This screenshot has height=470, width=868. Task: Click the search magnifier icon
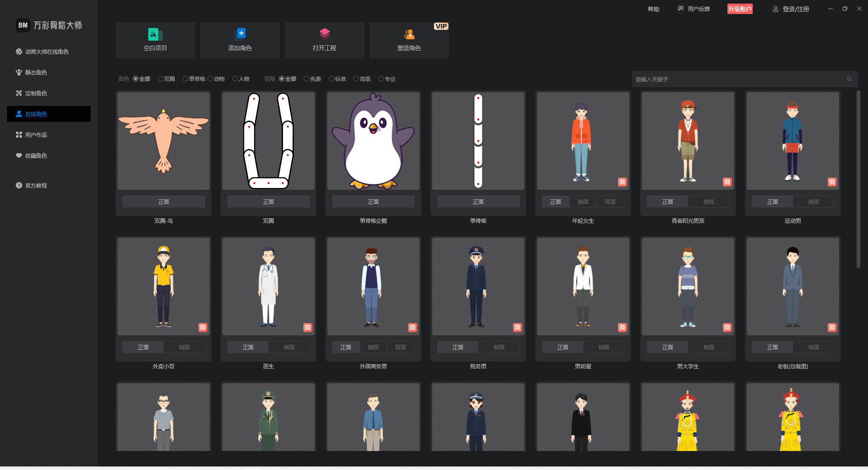coord(849,79)
